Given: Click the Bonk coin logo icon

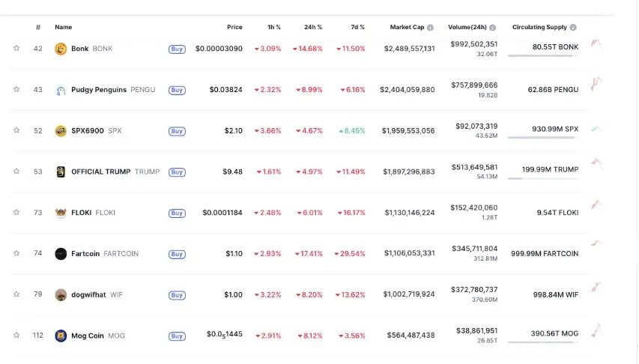Looking at the screenshot, I should (x=61, y=49).
